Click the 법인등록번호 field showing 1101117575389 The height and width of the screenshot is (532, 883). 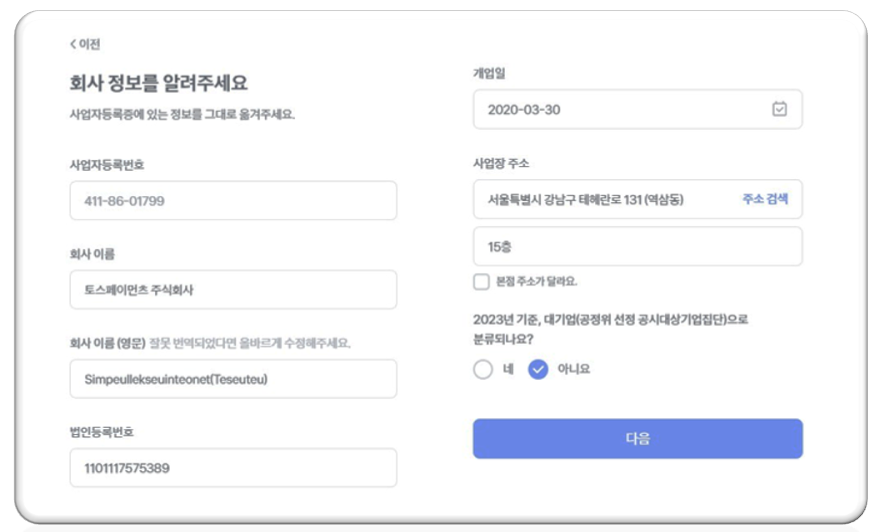coord(233,468)
